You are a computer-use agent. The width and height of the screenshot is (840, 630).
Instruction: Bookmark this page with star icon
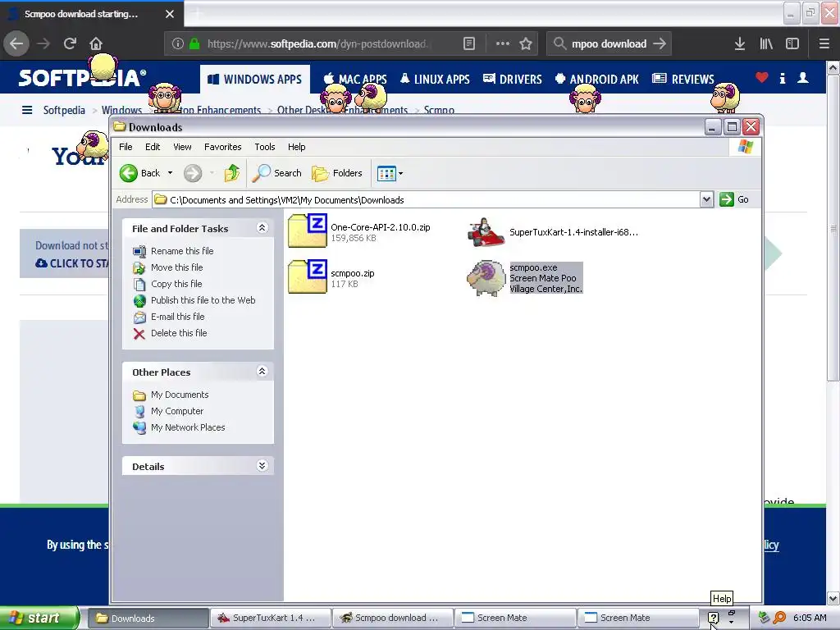pos(526,44)
